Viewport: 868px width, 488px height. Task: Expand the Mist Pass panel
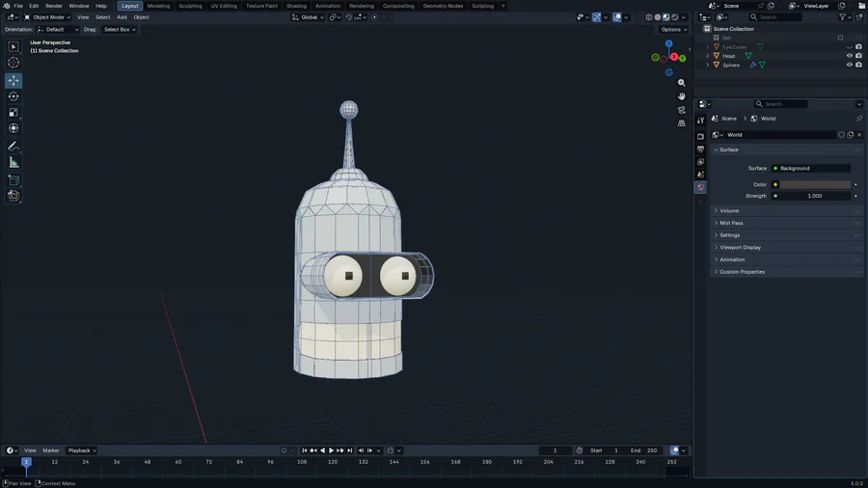[786, 223]
